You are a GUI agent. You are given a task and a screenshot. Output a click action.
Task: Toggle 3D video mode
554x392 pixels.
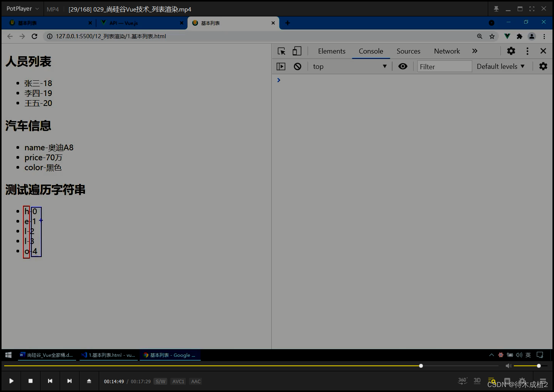[x=477, y=381]
